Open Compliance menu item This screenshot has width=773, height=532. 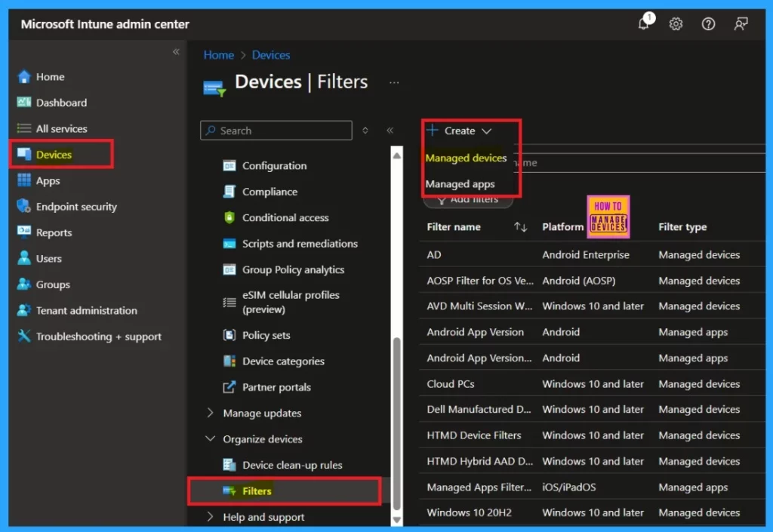[x=269, y=192]
